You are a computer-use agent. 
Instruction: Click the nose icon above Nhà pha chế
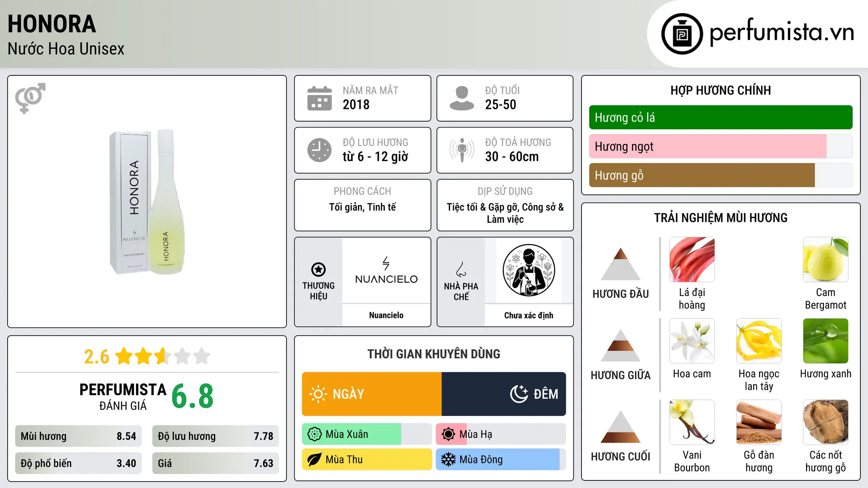(x=461, y=269)
